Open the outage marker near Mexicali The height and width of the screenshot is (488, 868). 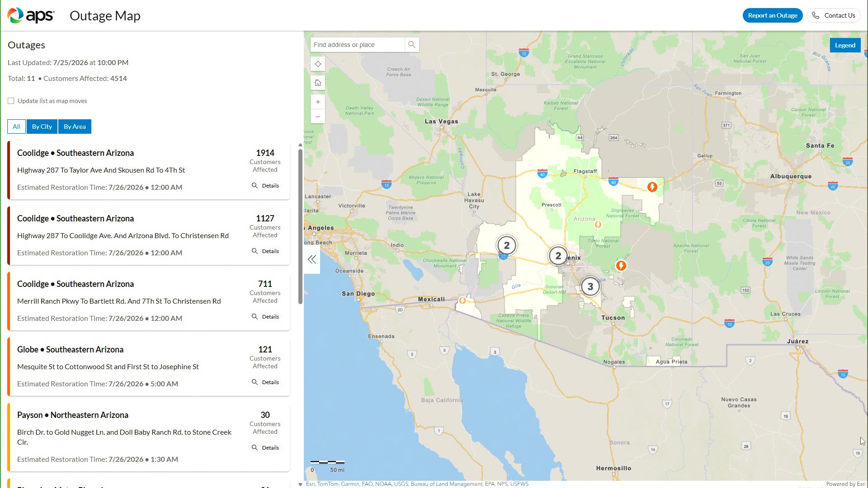click(x=462, y=300)
